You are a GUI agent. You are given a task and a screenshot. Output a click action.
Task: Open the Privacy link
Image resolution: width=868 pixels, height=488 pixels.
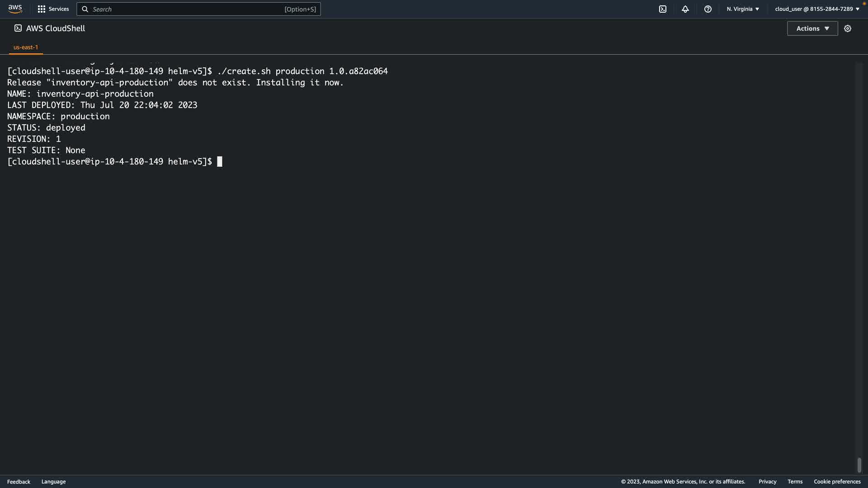(x=767, y=482)
